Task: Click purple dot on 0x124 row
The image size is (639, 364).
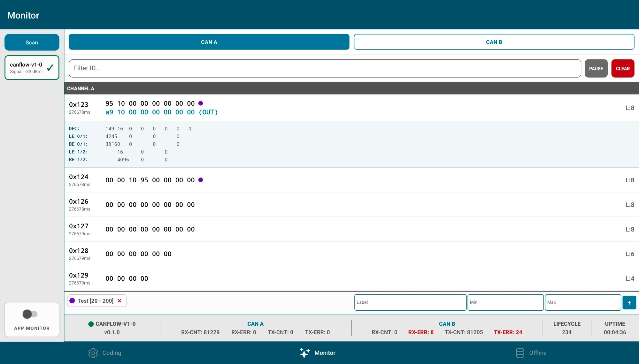Action: click(x=201, y=180)
